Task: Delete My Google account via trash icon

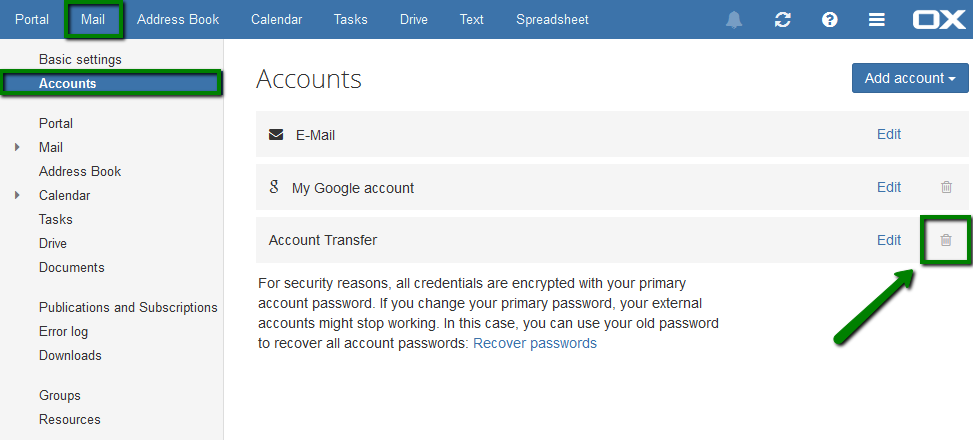Action: [946, 187]
